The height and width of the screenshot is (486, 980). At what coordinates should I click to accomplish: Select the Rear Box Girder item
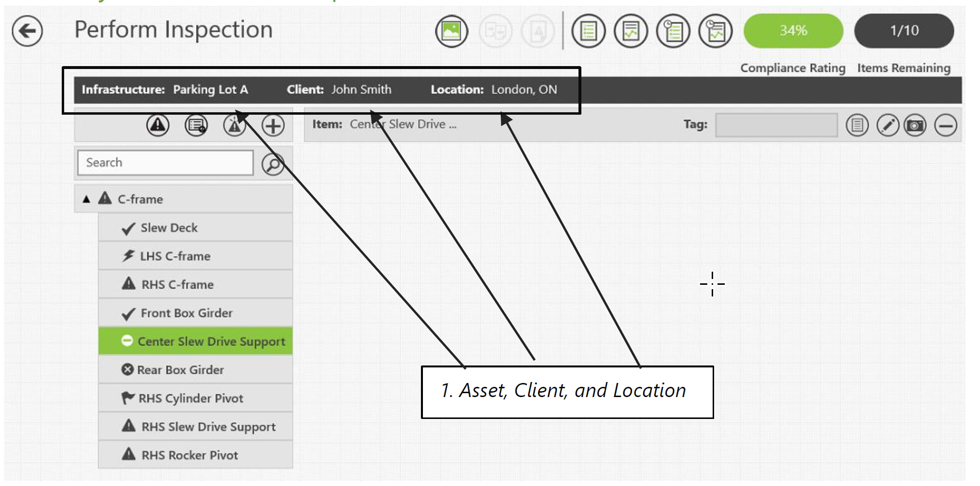click(180, 370)
